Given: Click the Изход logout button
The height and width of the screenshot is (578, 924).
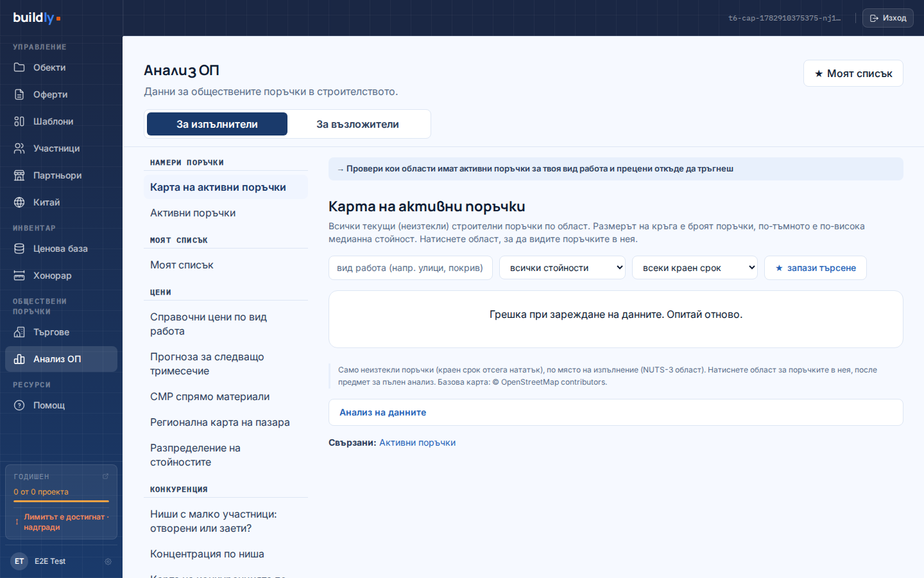Looking at the screenshot, I should (888, 18).
